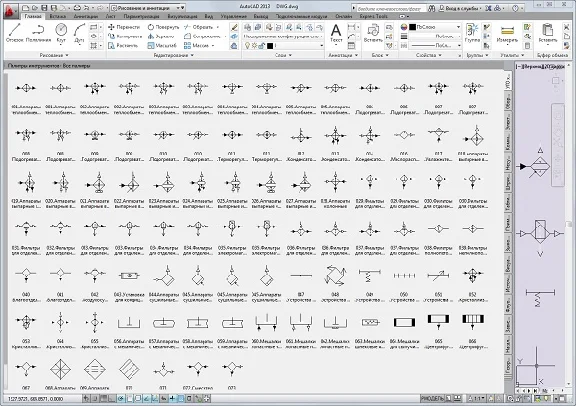Click the black ПоСлою color swatch in Свойства
This screenshot has width=576, height=406.
(x=413, y=27)
